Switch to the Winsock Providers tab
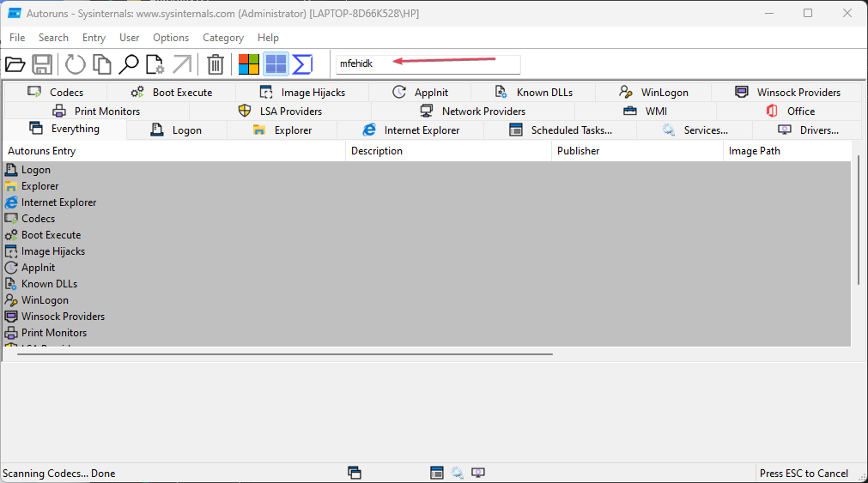 [787, 93]
